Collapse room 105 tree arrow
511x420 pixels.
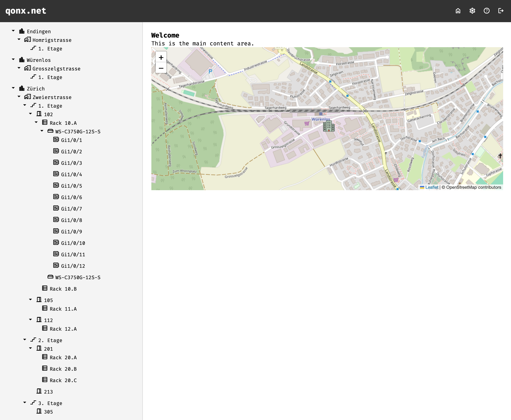click(x=31, y=300)
